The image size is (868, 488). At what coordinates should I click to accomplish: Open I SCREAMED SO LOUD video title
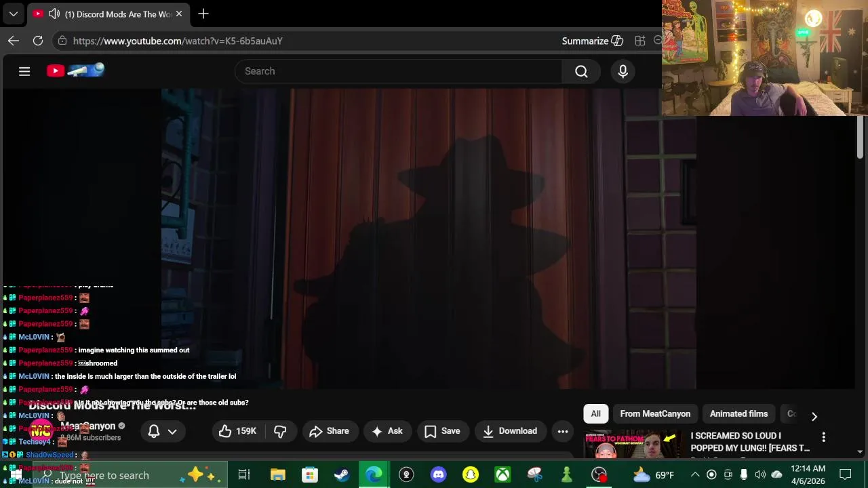750,442
